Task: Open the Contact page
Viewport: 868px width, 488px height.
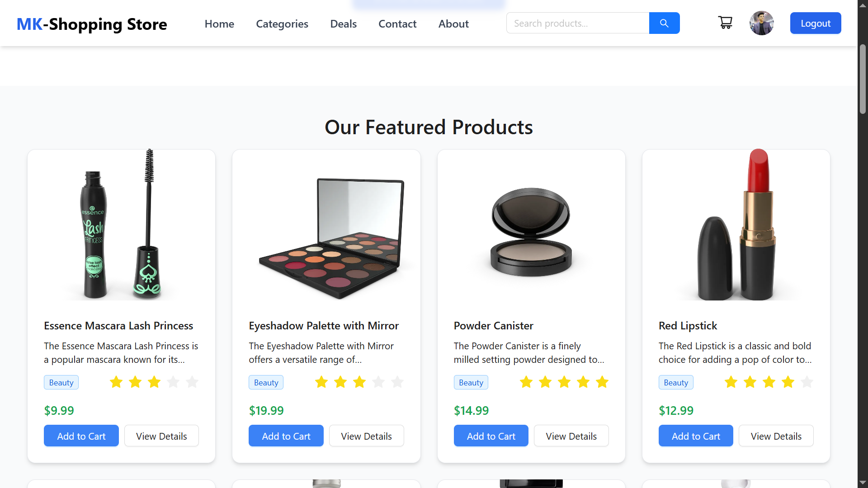Action: (397, 24)
